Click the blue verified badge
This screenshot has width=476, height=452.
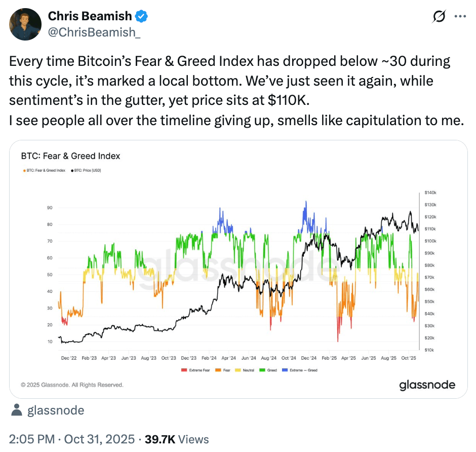(x=142, y=16)
